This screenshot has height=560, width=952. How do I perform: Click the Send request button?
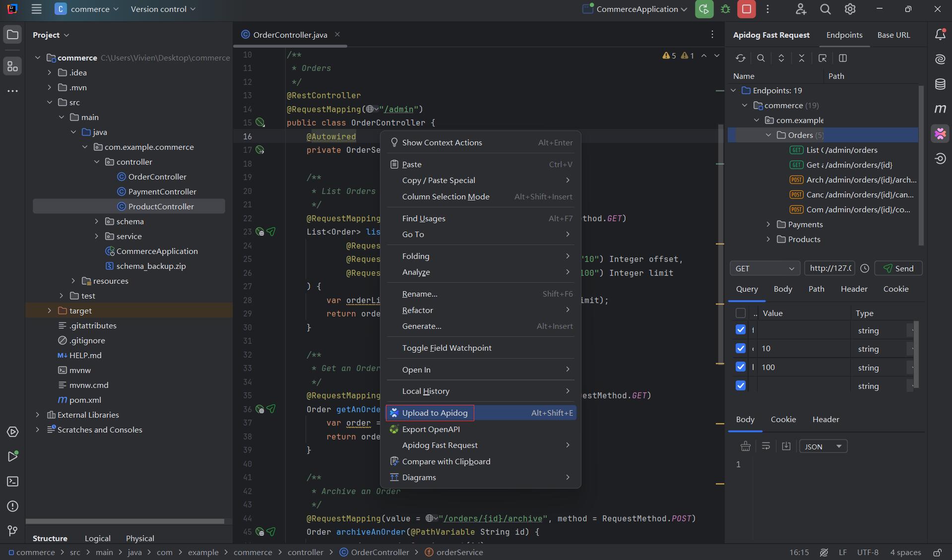(898, 268)
